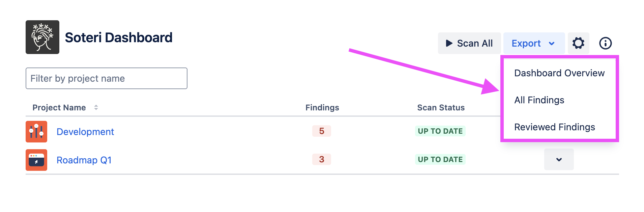Choose All Findings from Export menu

pyautogui.click(x=539, y=100)
